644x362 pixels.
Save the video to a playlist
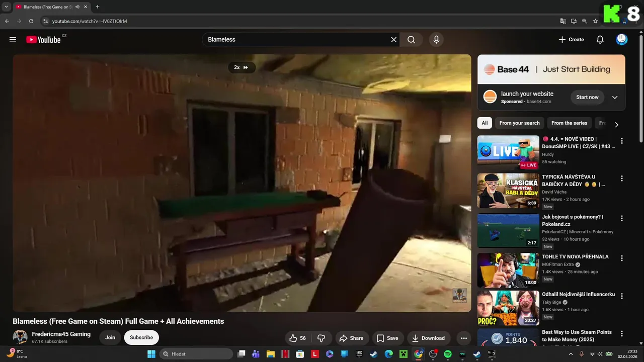[387, 338]
